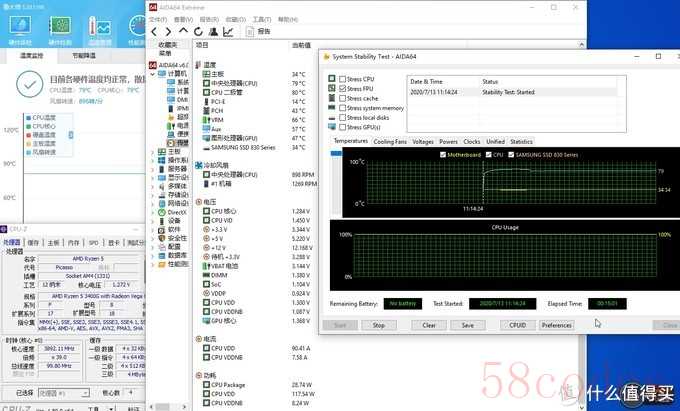The height and width of the screenshot is (411, 680).
Task: Expand the 主板 motherboard tree node
Action: 152,152
